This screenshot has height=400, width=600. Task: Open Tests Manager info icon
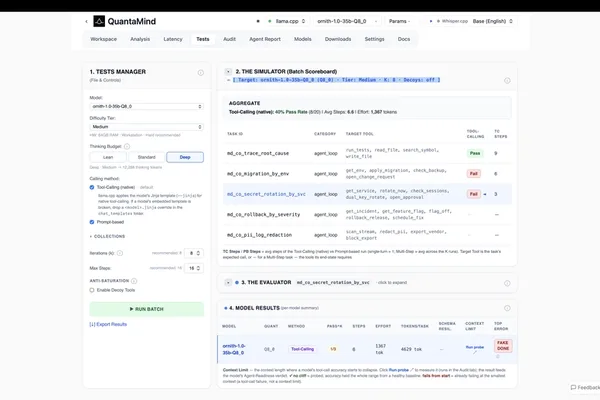tap(201, 73)
